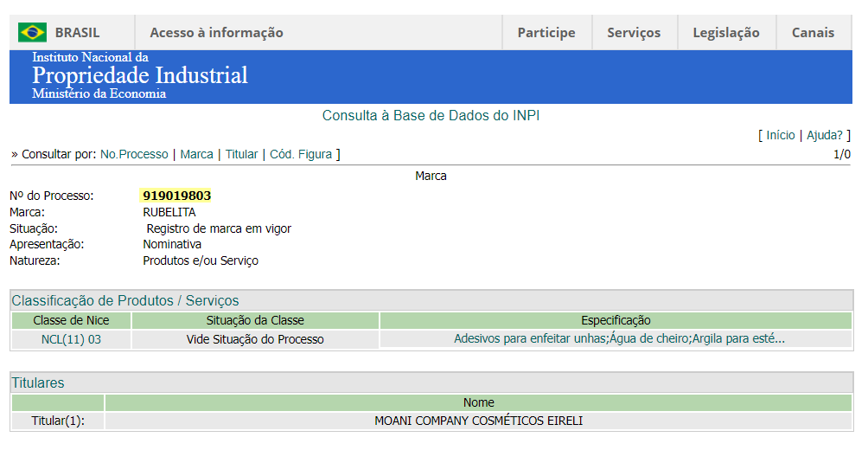Go to the Legislação menu
Image resolution: width=868 pixels, height=450 pixels.
pos(725,33)
